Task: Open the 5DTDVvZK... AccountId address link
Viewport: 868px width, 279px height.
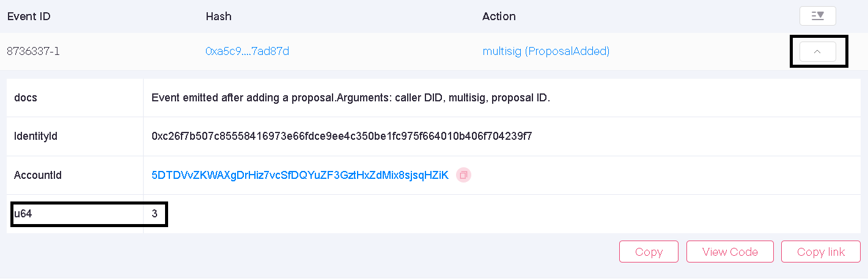Action: click(x=300, y=175)
